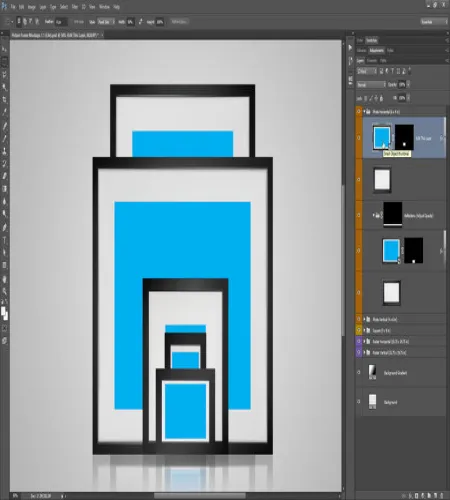The image size is (450, 500).
Task: Switch to the Swatches tab
Action: point(371,40)
